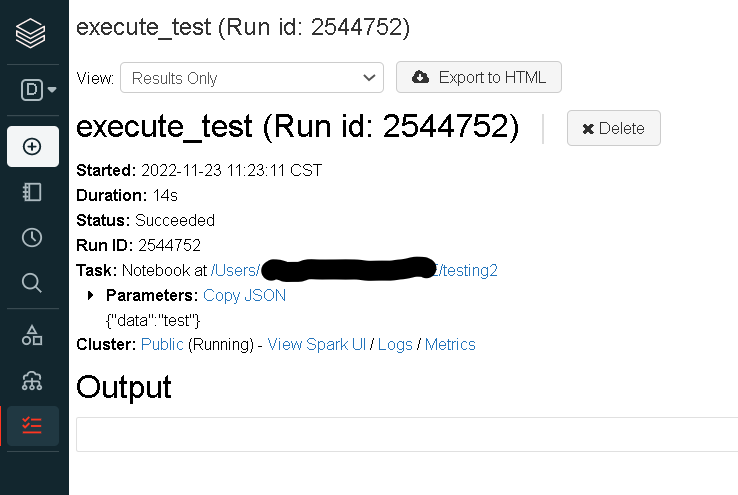Open the View Results Only dropdown
The image size is (738, 495).
coord(251,78)
